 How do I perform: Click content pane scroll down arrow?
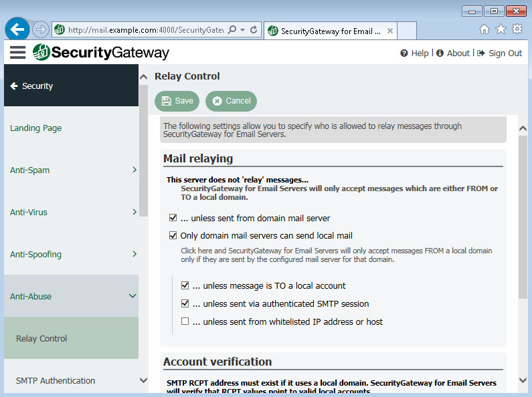coord(523,380)
